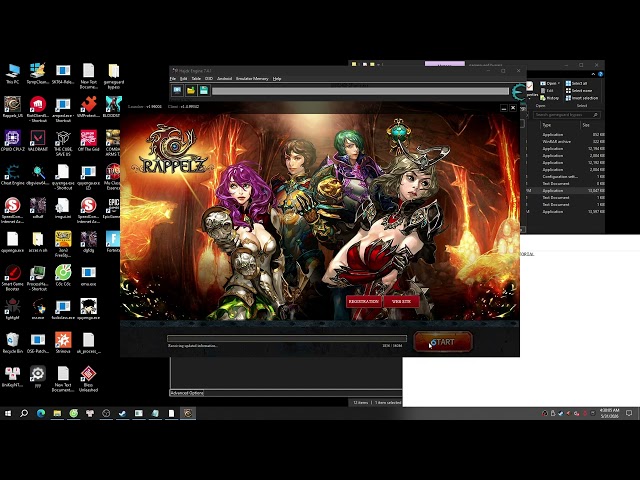Viewport: 640px width, 480px height.
Task: Expand the Open dropdown in Explorer ribbon
Action: point(550,83)
